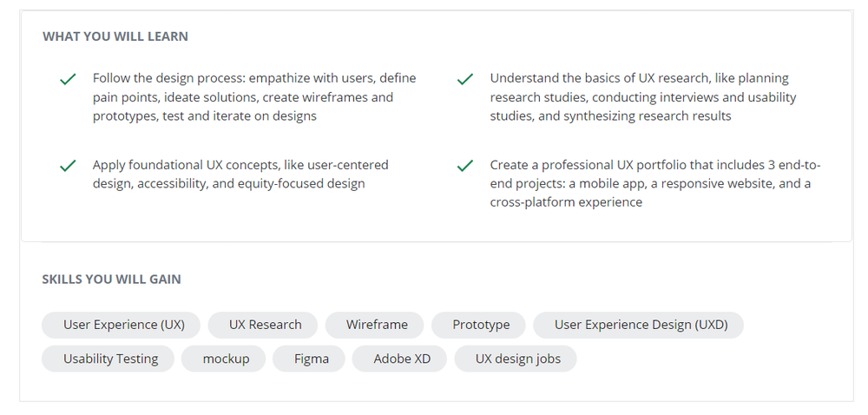Click the Usability Testing skill tag

click(108, 359)
